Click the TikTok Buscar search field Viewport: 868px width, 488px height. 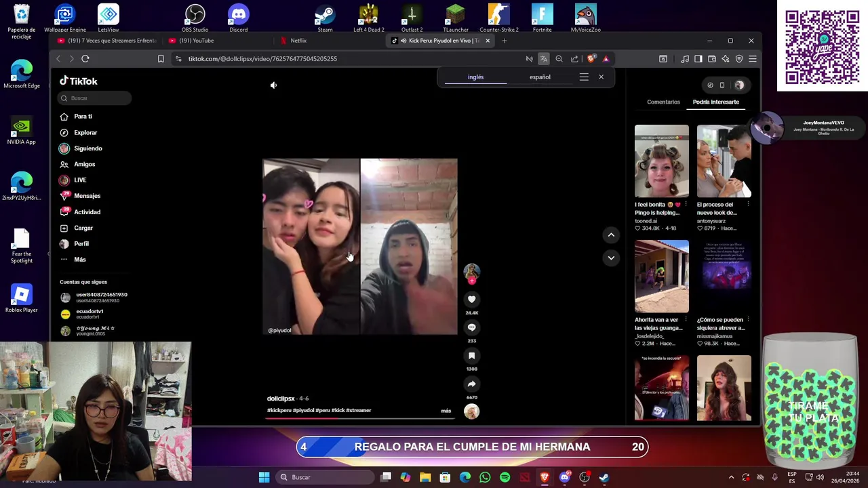[x=95, y=98]
